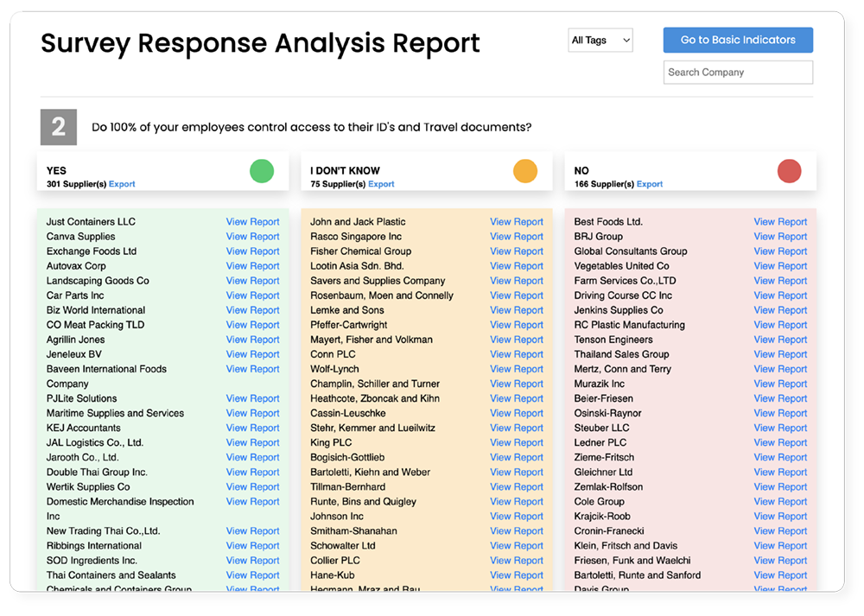Viewport: 864px width, 616px height.
Task: Click the question number 2 badge
Action: pyautogui.click(x=59, y=127)
